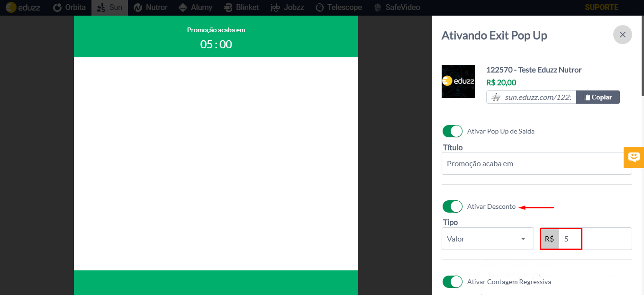The height and width of the screenshot is (295, 644).
Task: Open the Orbita app icon
Action: pos(70,8)
